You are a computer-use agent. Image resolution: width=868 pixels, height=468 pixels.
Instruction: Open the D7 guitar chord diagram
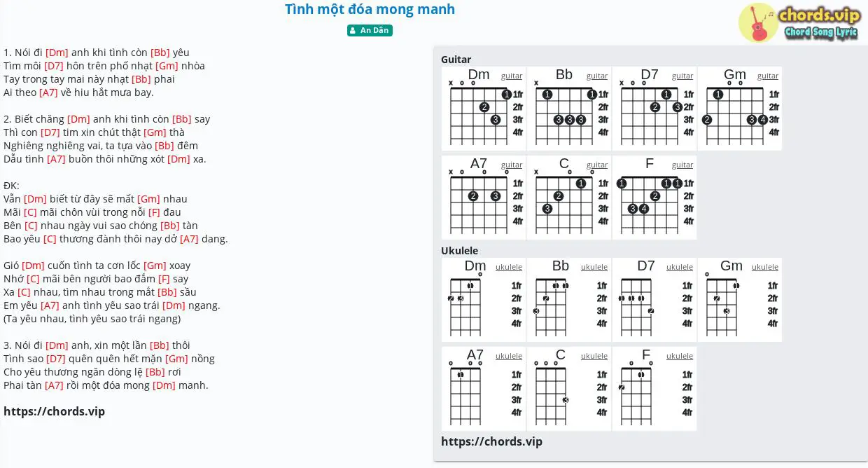click(654, 109)
